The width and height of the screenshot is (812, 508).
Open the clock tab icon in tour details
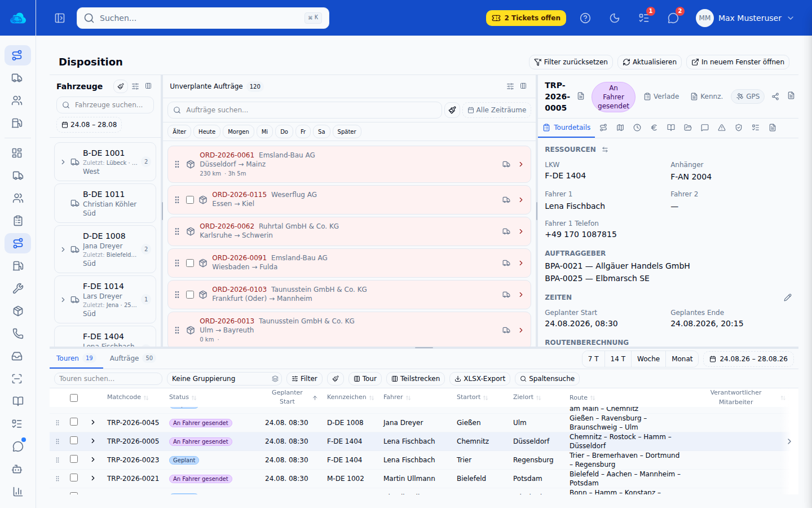tap(637, 128)
